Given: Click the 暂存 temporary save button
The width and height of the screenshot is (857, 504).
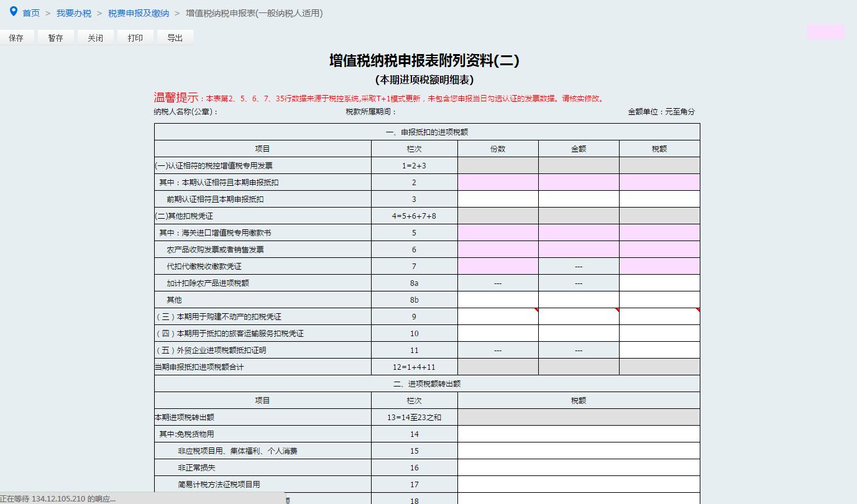Looking at the screenshot, I should coord(55,37).
